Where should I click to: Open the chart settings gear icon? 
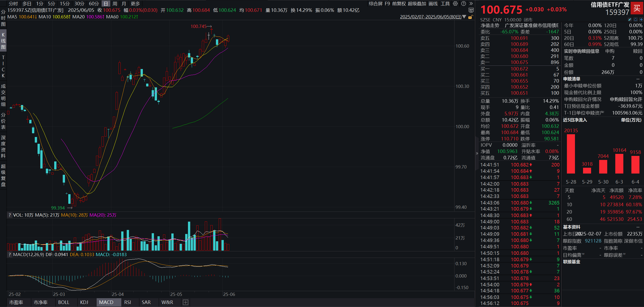455,4
